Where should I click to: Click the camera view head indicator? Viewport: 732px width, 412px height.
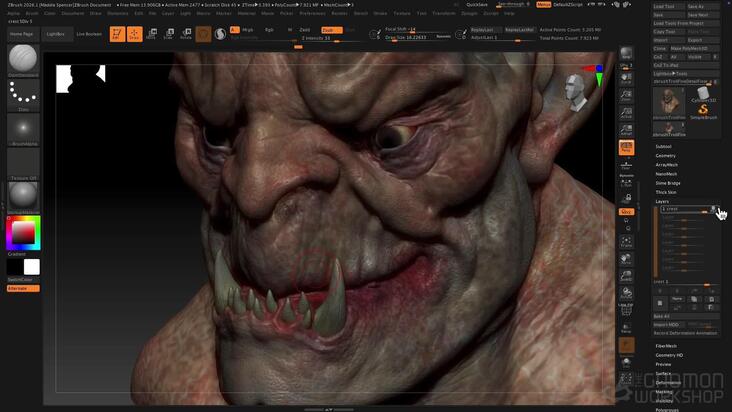pyautogui.click(x=575, y=93)
